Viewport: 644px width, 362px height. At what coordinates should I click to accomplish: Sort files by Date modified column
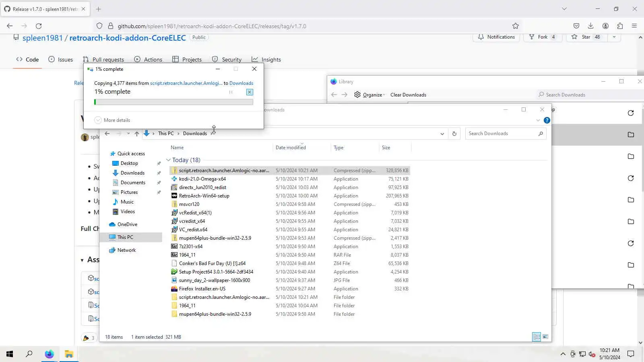(x=291, y=148)
